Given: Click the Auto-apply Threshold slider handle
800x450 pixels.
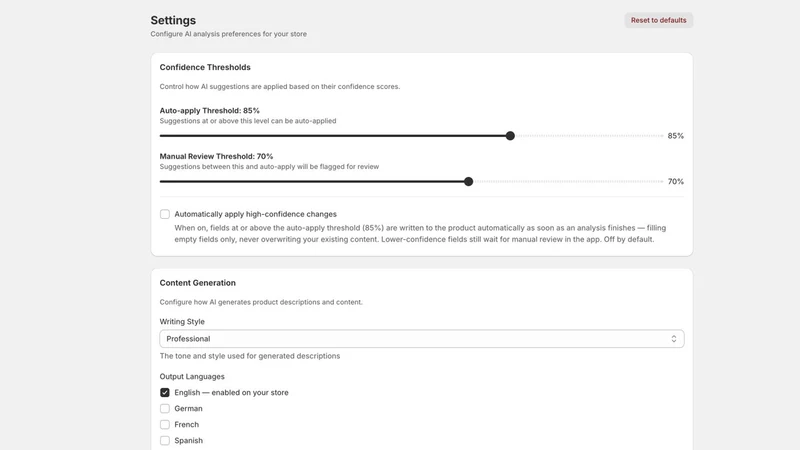Looking at the screenshot, I should (510, 136).
